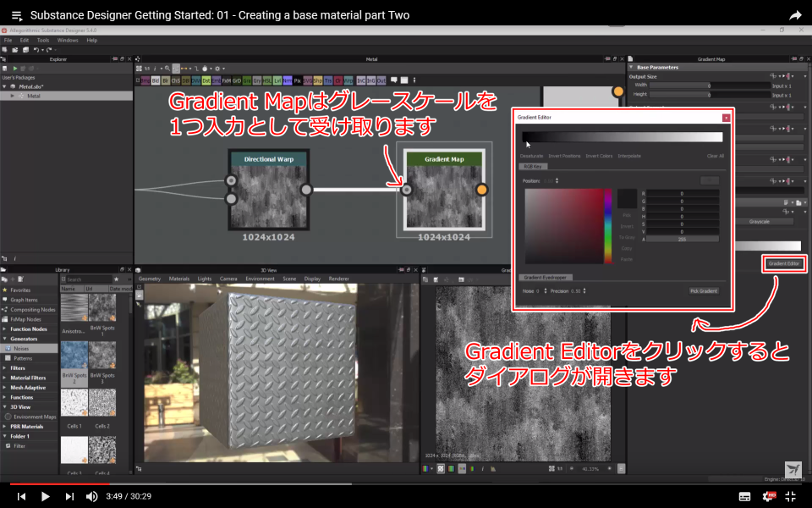The width and height of the screenshot is (812, 508).
Task: Click the rainbow hue strip
Action: point(608,226)
